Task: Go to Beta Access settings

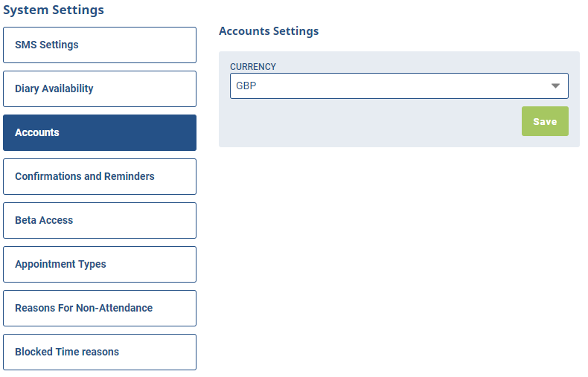Action: (x=100, y=220)
